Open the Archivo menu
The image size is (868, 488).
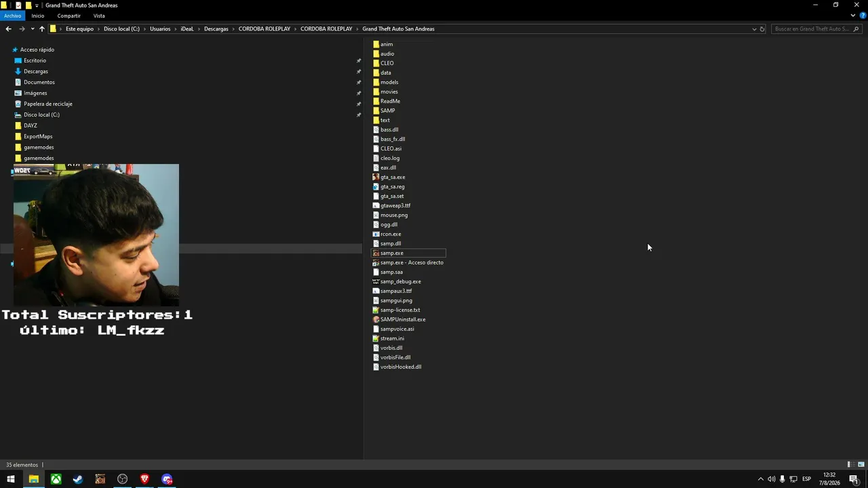[x=12, y=16]
